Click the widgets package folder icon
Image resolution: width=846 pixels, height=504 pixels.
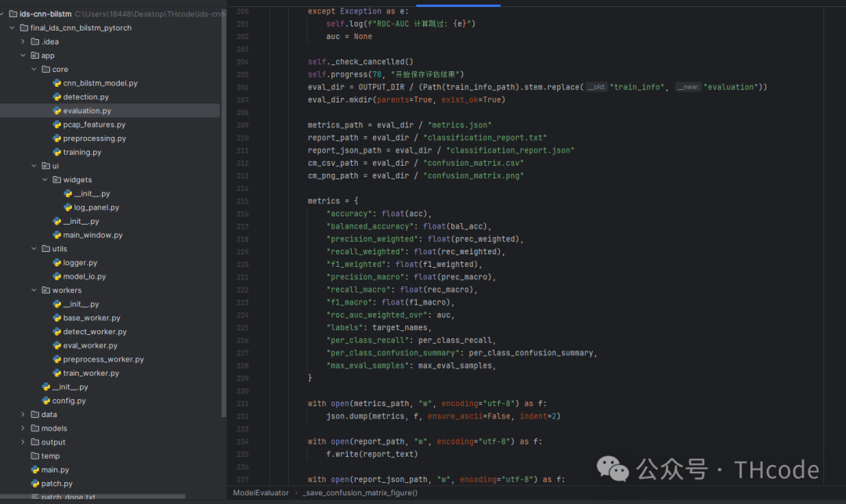pyautogui.click(x=56, y=179)
